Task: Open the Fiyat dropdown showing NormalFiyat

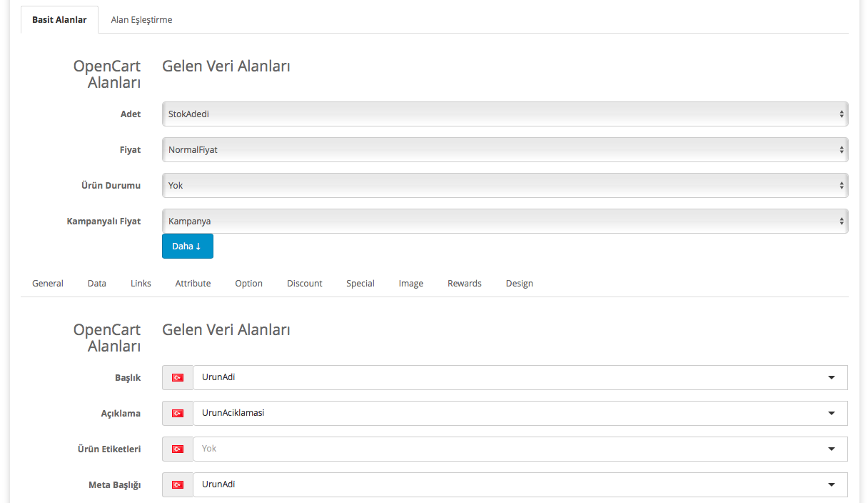Action: tap(505, 149)
